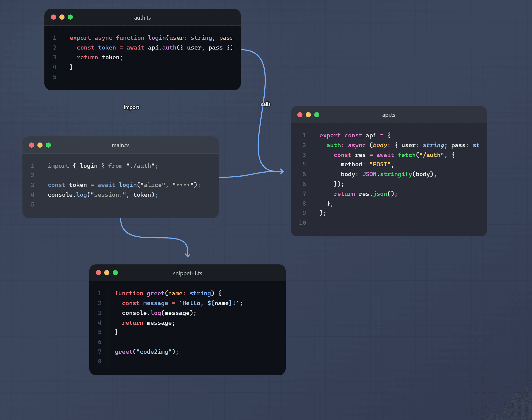Click the await login("alice") line in main.ts
532x420 pixels.
[124, 185]
